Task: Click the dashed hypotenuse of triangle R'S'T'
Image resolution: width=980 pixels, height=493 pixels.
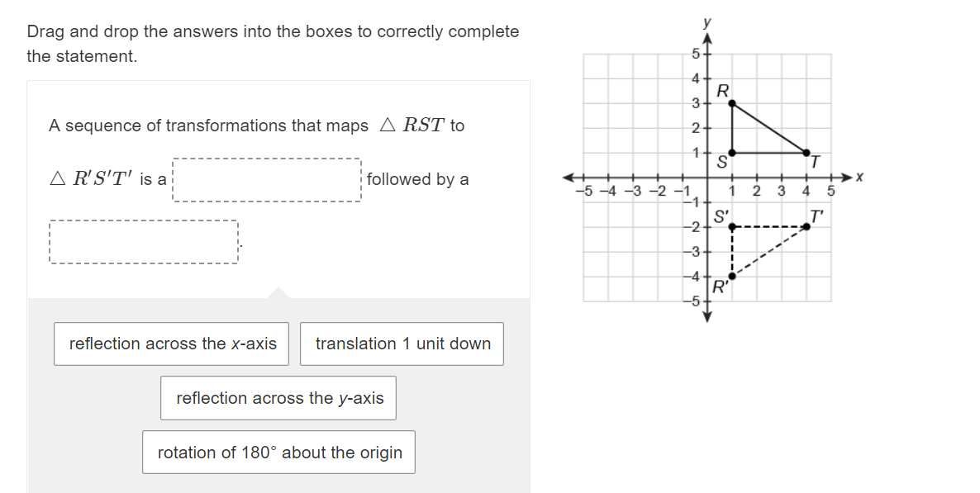Action: pos(768,252)
